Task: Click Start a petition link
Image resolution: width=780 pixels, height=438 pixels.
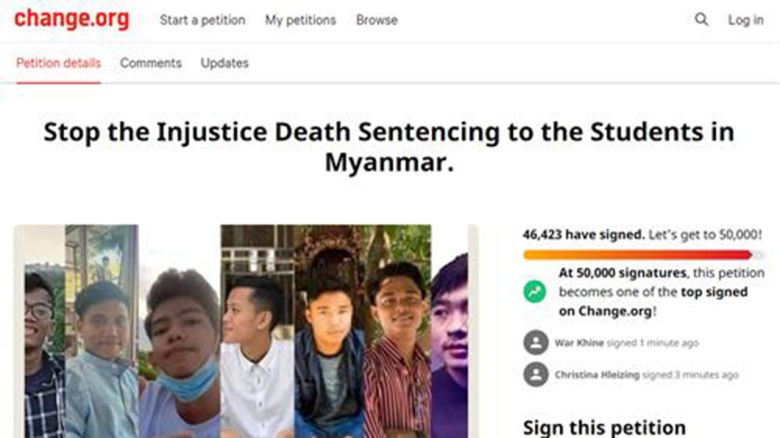Action: coord(203,20)
